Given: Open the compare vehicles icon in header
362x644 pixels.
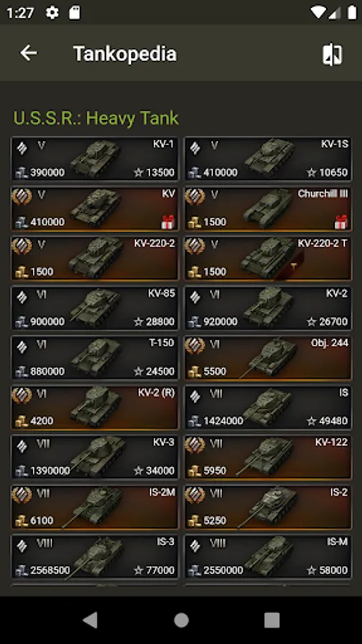Looking at the screenshot, I should coord(332,54).
